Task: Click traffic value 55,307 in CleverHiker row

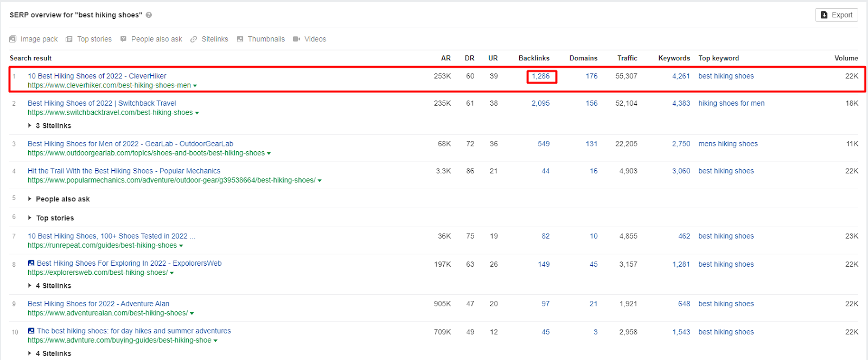Action: 627,76
